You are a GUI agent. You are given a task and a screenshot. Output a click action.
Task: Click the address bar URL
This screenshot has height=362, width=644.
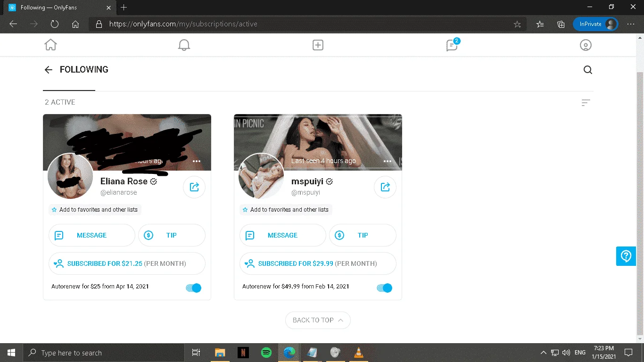point(183,24)
